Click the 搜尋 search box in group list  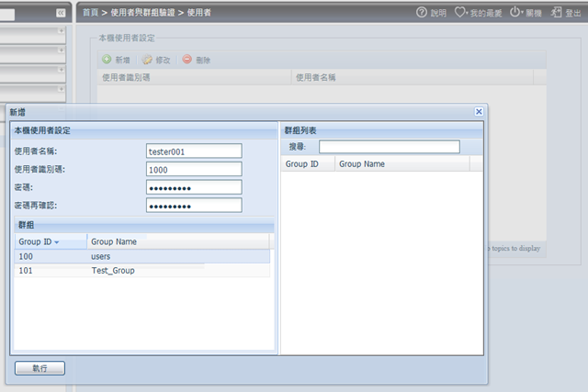coord(390,147)
